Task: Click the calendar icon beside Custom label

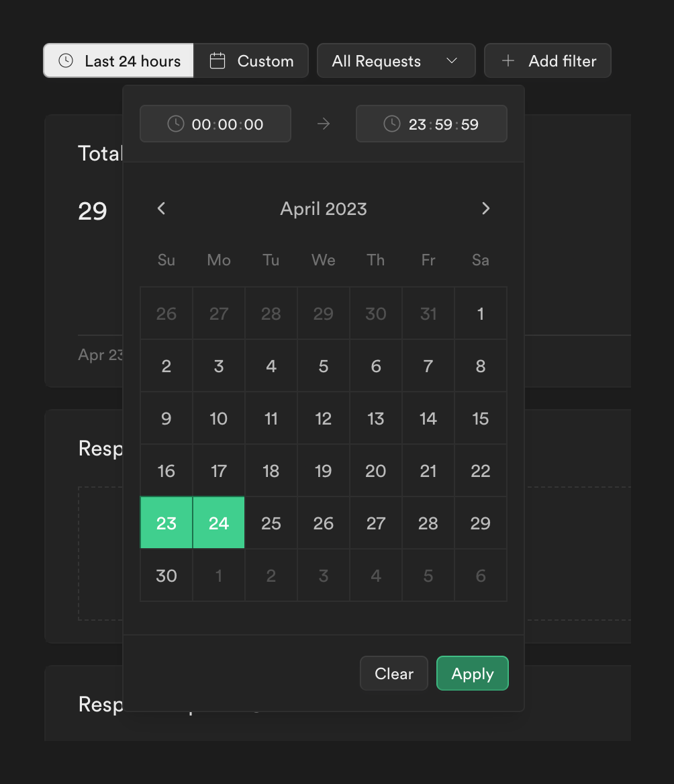Action: (x=216, y=60)
